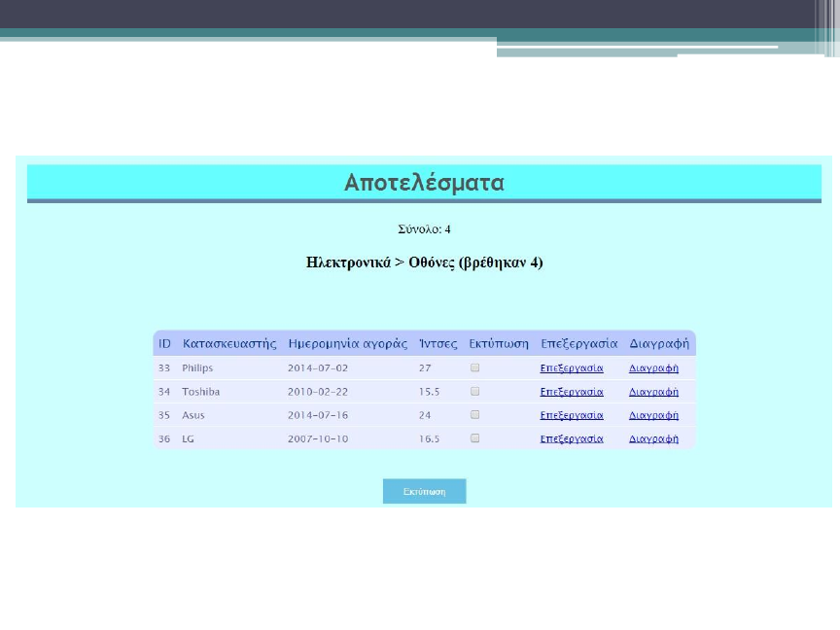840x630 pixels.
Task: Enable the print checkbox for Asus
Action: tap(474, 414)
